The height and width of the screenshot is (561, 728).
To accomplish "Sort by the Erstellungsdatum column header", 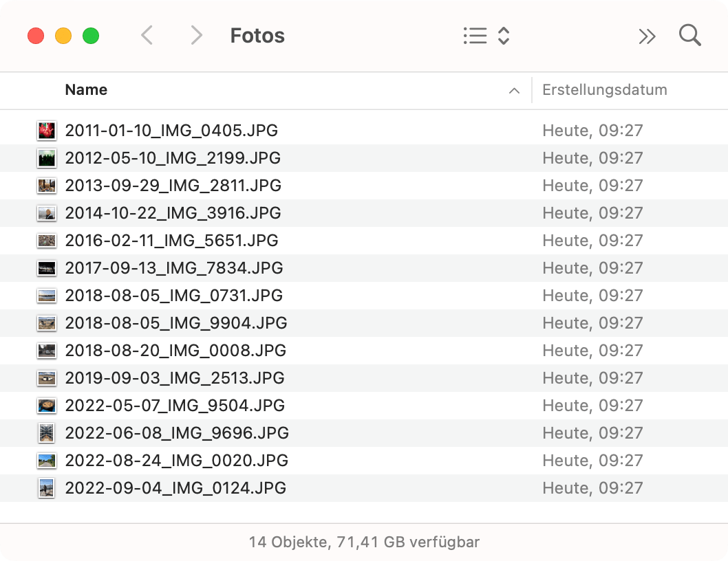I will 604,90.
